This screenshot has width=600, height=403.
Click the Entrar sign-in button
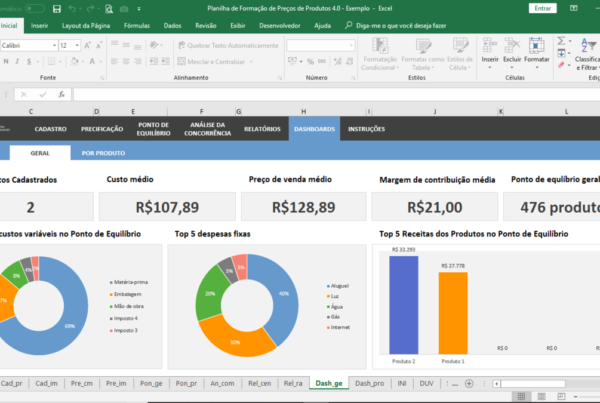coord(543,8)
